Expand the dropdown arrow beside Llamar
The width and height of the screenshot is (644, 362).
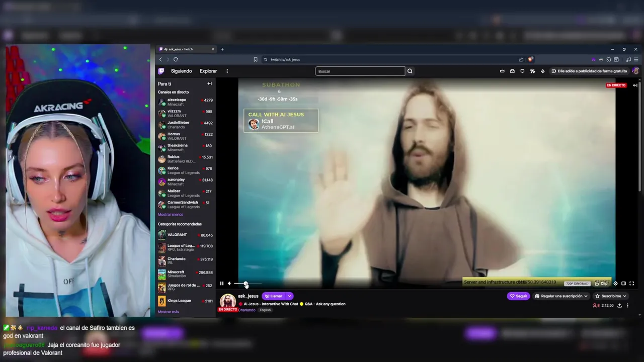click(x=289, y=296)
